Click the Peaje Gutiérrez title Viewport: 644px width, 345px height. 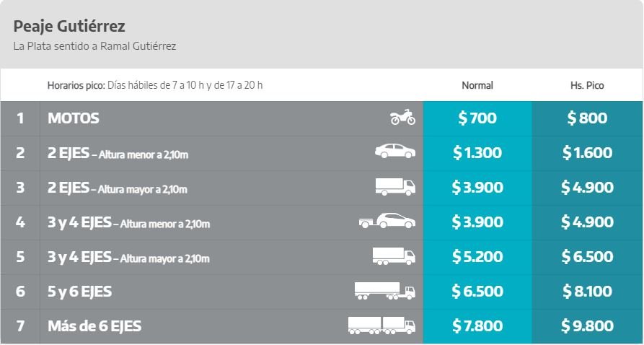coord(69,27)
